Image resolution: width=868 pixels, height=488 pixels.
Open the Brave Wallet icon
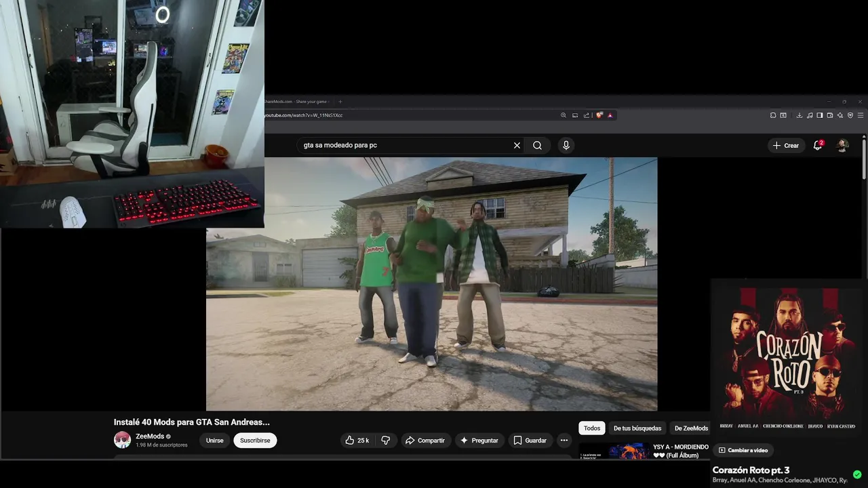[830, 115]
